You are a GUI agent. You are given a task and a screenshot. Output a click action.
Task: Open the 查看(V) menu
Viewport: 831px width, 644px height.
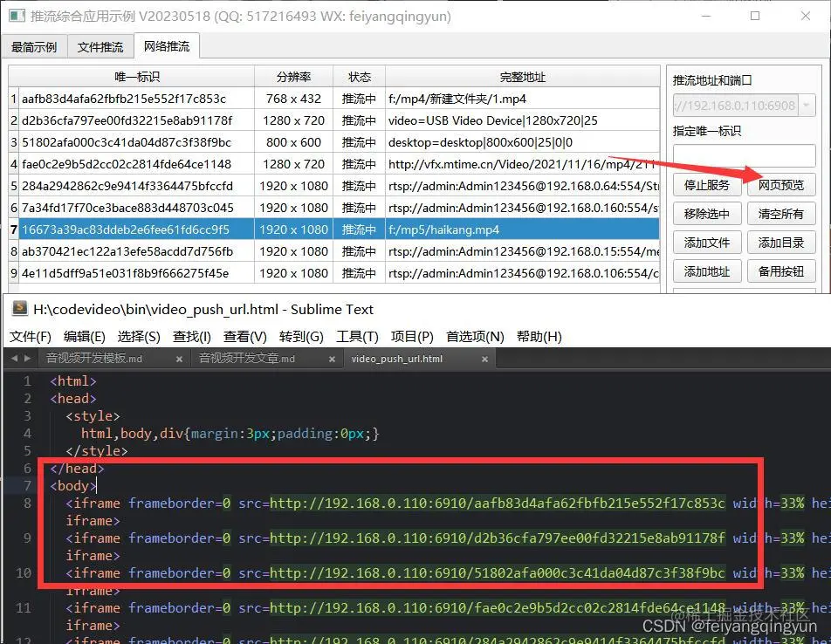244,336
